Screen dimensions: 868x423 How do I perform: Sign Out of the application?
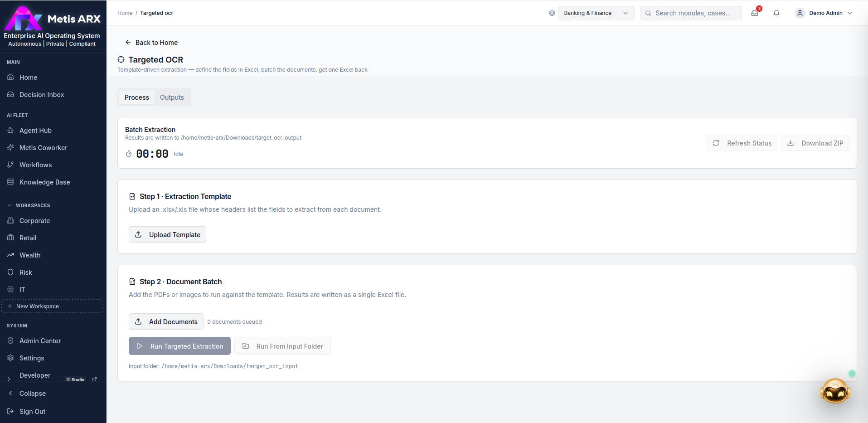click(x=53, y=412)
